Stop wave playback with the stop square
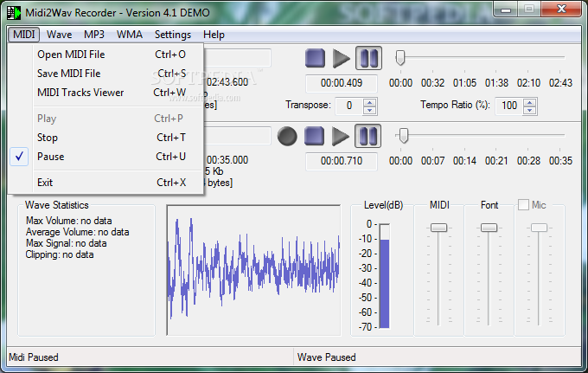The width and height of the screenshot is (588, 373). 314,136
